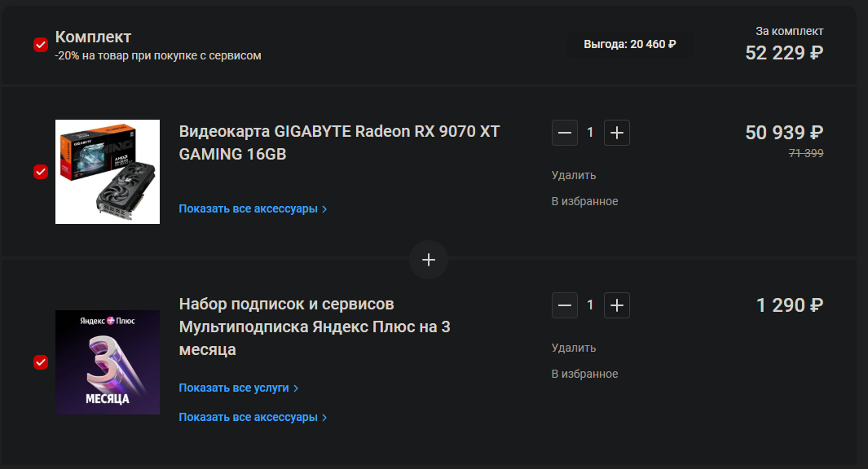868x469 pixels.
Task: Open Яндекс Плюс 3 месяца product image
Action: [108, 362]
